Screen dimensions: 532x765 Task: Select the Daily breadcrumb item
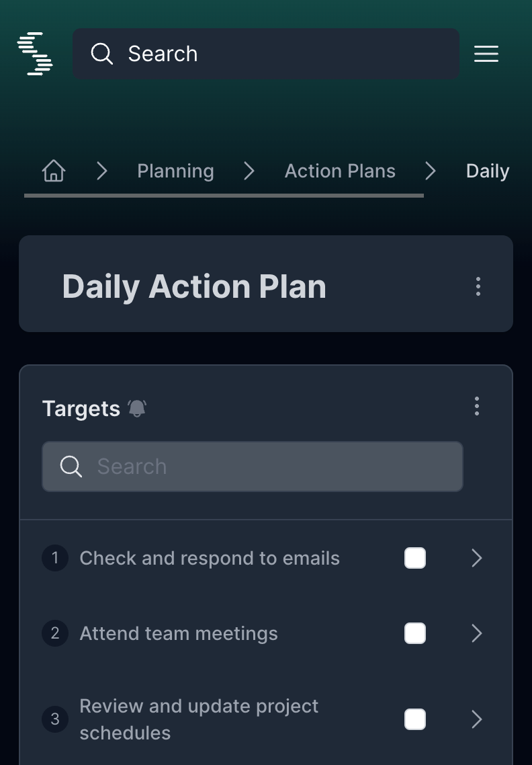click(488, 171)
